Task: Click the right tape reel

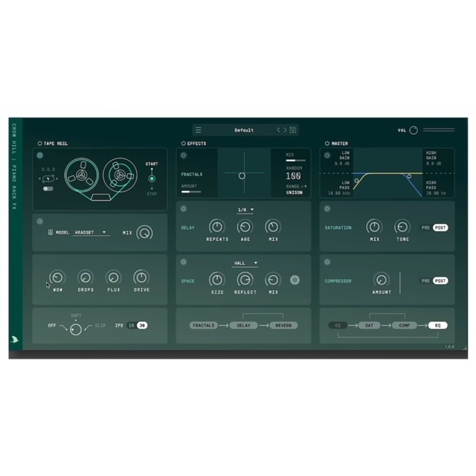Action: click(120, 175)
